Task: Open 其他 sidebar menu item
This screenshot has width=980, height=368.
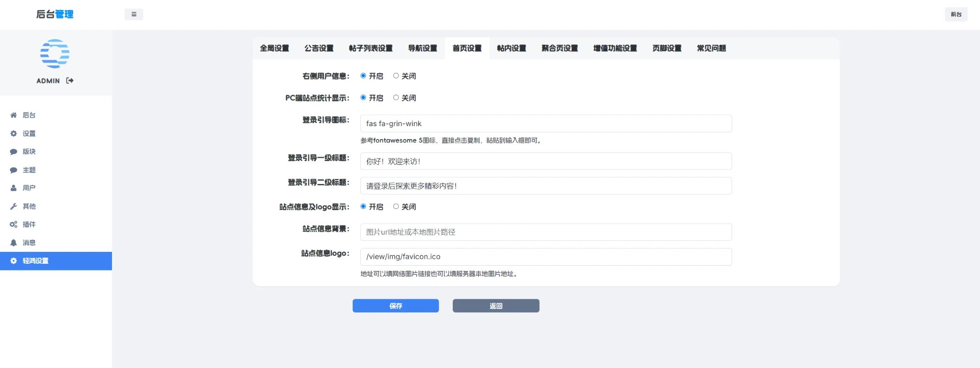Action: tap(56, 206)
